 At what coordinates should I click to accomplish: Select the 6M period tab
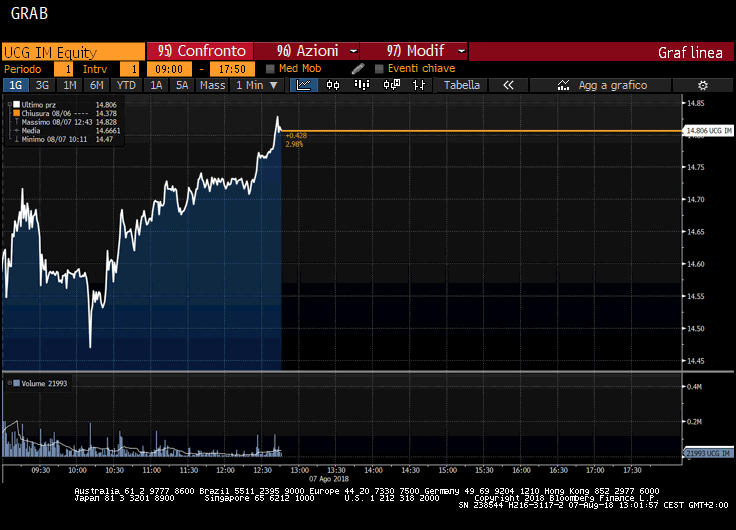[x=97, y=85]
